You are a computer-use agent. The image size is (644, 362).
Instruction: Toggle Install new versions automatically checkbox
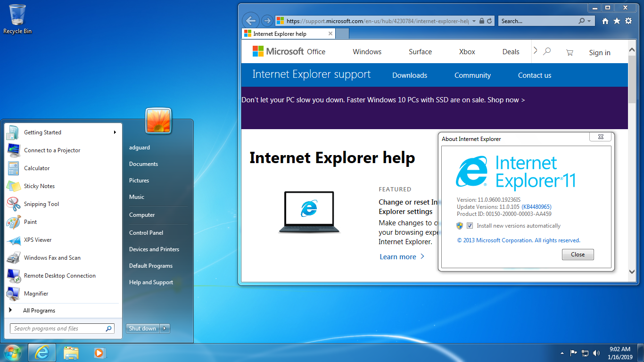pos(470,226)
